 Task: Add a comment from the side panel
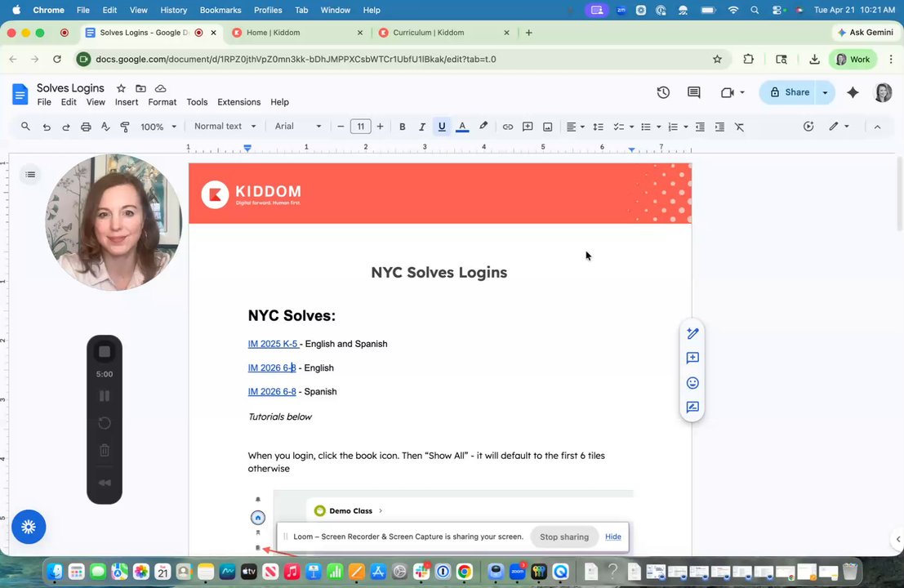coord(692,358)
